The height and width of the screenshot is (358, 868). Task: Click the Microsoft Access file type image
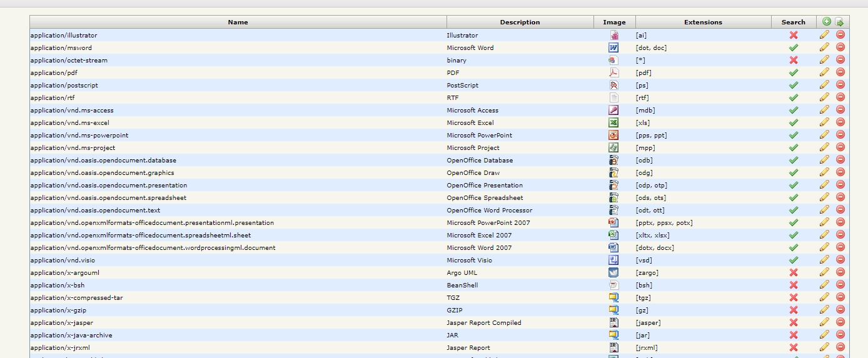[x=613, y=110]
